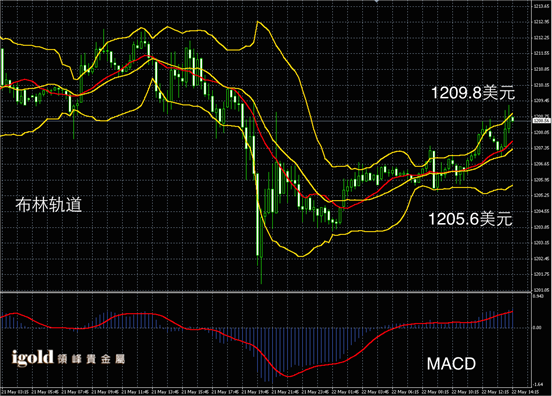
Task: Click the small triangle marker at top center
Action: pos(377,1)
